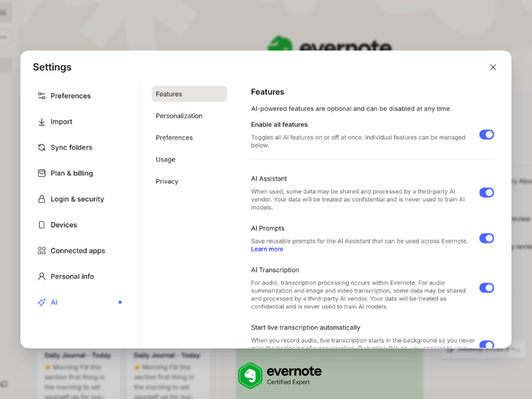Click the Sync folders refresh icon
This screenshot has width=532, height=399.
41,147
